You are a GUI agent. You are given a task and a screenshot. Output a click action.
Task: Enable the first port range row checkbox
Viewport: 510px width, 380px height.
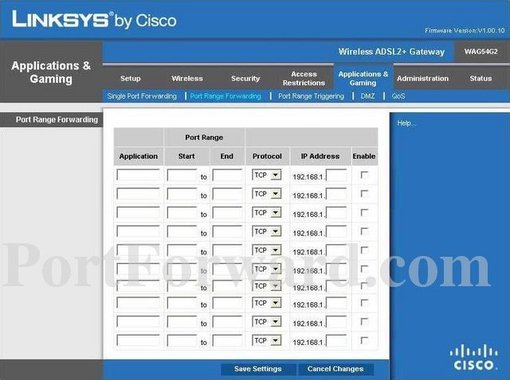click(364, 175)
